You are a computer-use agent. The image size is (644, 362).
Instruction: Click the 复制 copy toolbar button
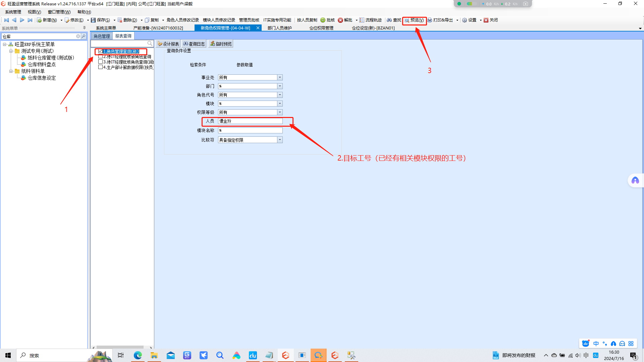coord(152,20)
